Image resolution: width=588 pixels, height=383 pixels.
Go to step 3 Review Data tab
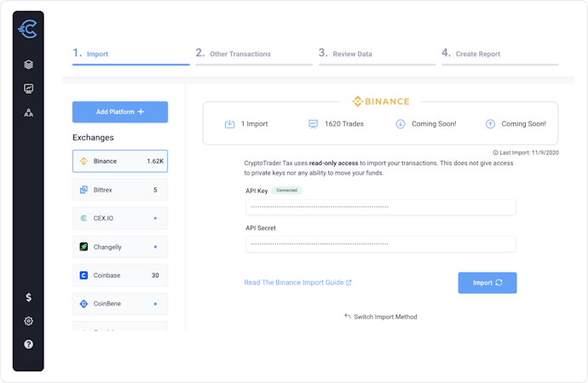point(377,54)
